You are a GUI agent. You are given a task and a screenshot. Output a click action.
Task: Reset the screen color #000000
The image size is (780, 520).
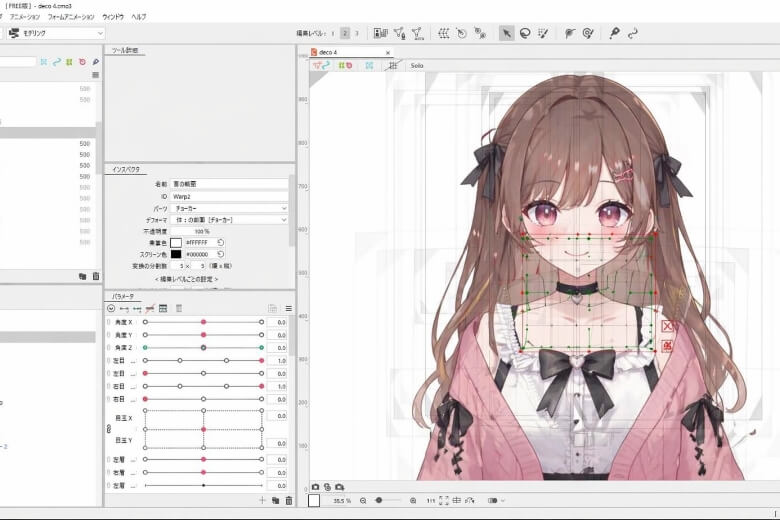(x=220, y=254)
